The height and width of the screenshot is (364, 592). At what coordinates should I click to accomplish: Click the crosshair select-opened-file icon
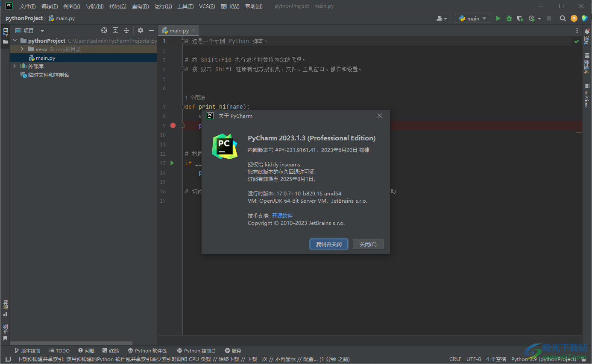(104, 30)
